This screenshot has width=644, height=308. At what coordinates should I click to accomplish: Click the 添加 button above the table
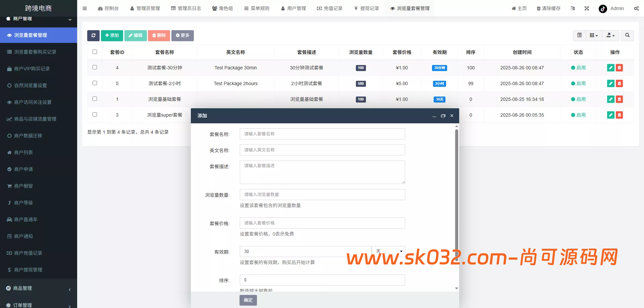(112, 36)
